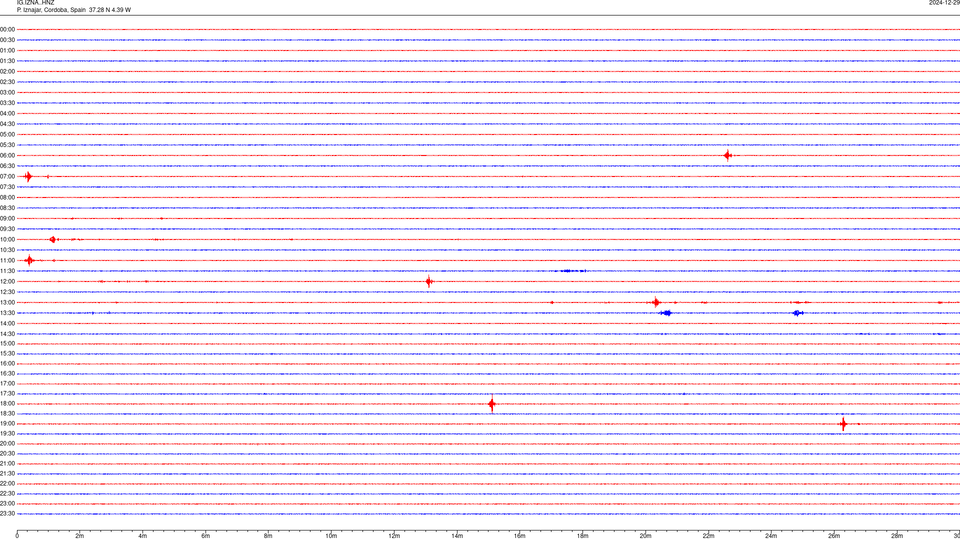Select the 13:00 row label

click(x=7, y=302)
